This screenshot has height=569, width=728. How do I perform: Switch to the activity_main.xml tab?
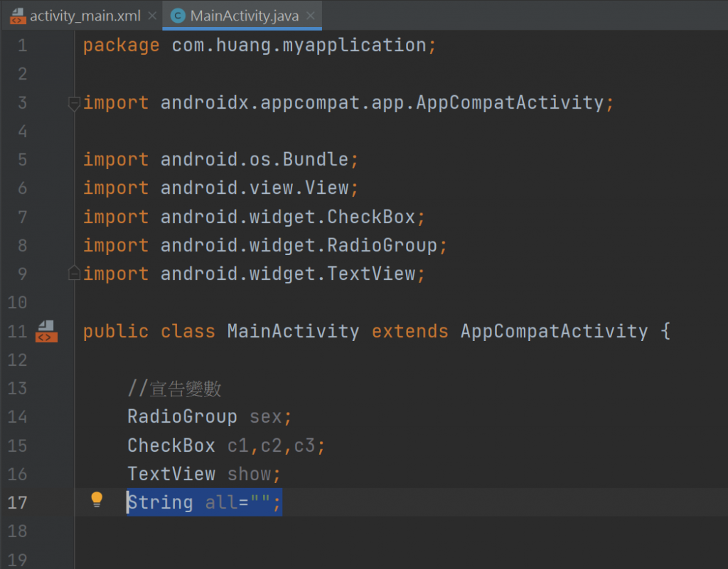click(x=85, y=16)
